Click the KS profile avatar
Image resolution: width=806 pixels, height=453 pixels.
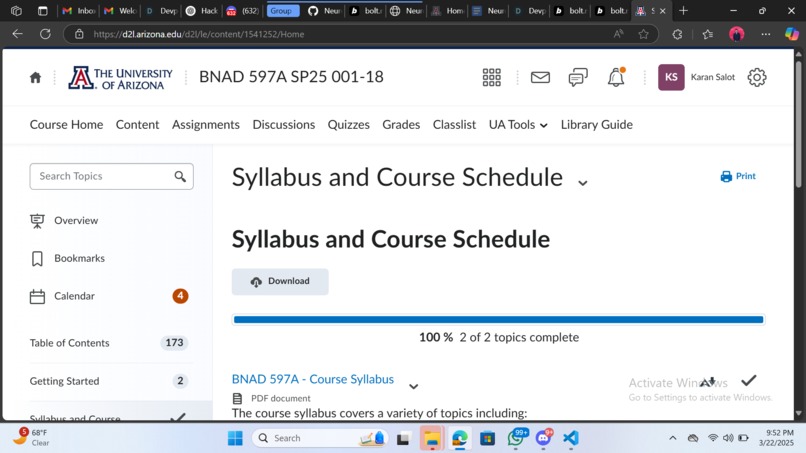coord(671,78)
